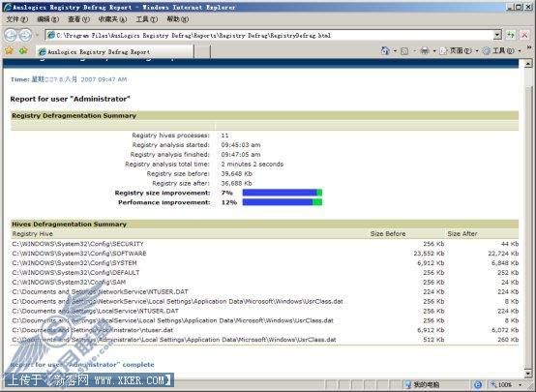Screen dimensions: 536x392
Task: Select the Config\SAM hive row
Action: (265, 283)
